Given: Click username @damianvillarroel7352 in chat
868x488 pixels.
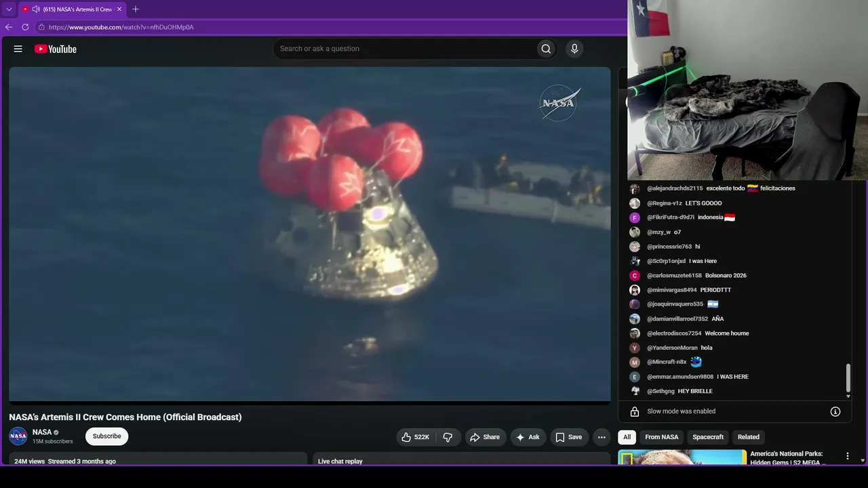Looking at the screenshot, I should coord(677,319).
